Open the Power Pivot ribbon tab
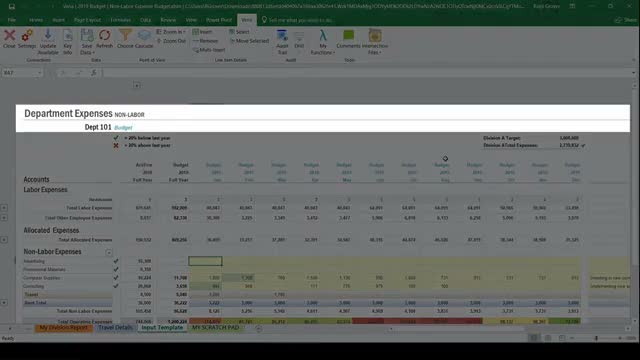The image size is (640, 360). point(219,20)
